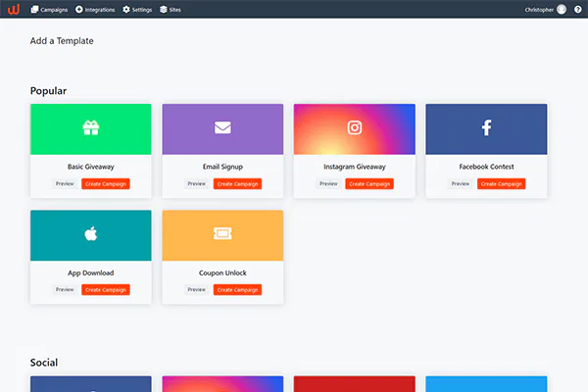Preview the Facebook Contest template
588x392 pixels.
pyautogui.click(x=460, y=183)
